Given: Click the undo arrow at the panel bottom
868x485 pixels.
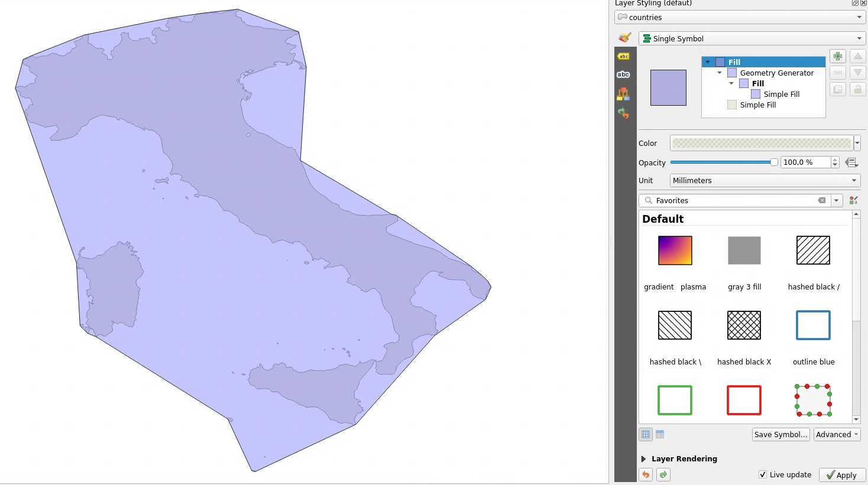Looking at the screenshot, I should pos(646,474).
